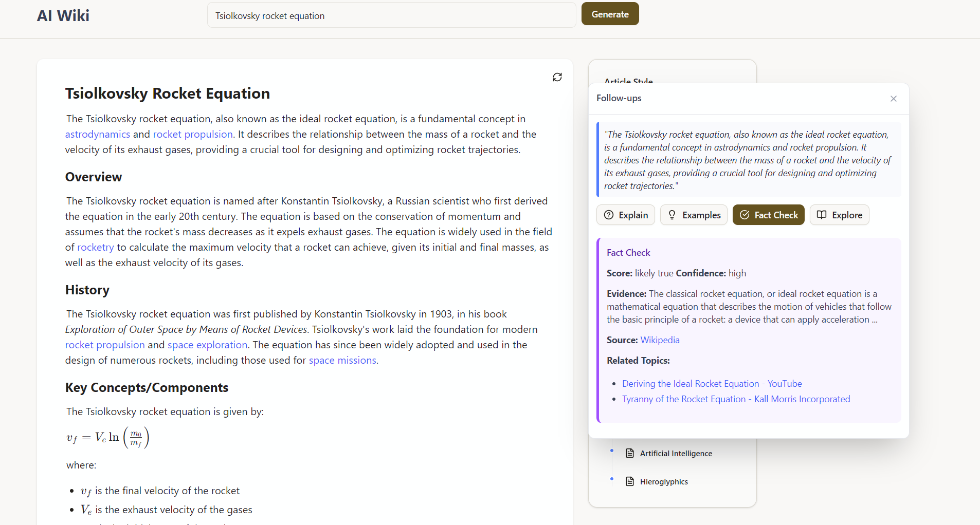The width and height of the screenshot is (980, 525).
Task: Click the Follow-ups panel title
Action: coord(619,98)
